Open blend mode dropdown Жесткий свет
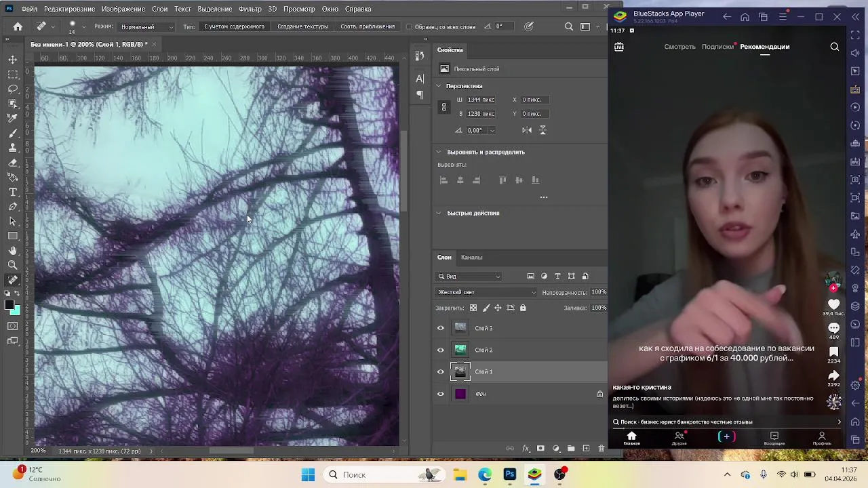Image resolution: width=868 pixels, height=488 pixels. click(486, 292)
